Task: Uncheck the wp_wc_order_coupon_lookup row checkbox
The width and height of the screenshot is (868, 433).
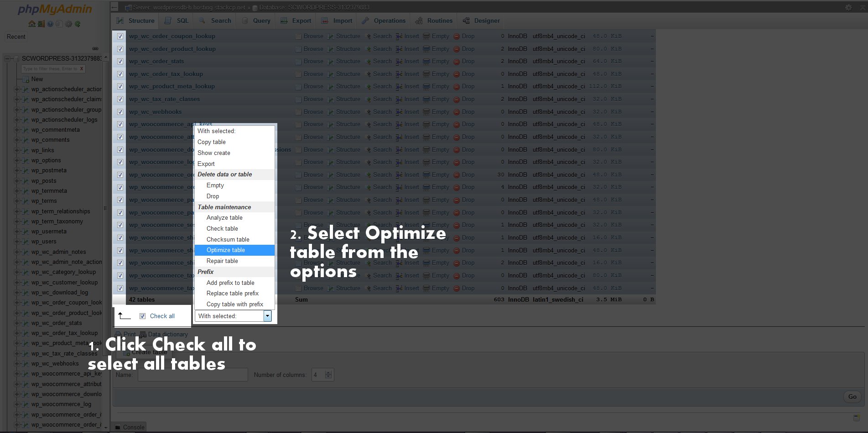Action: pos(120,36)
